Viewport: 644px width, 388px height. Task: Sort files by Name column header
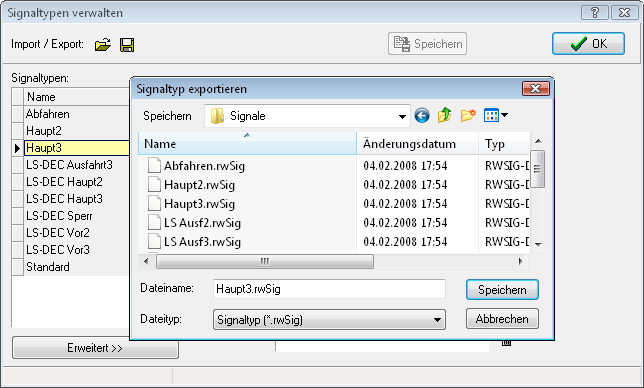(x=248, y=144)
